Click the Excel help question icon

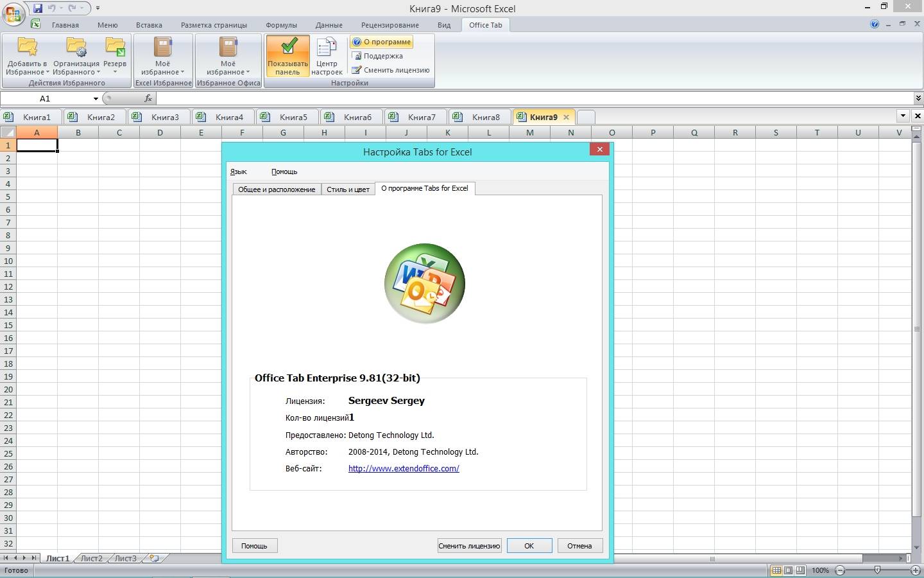pos(875,24)
